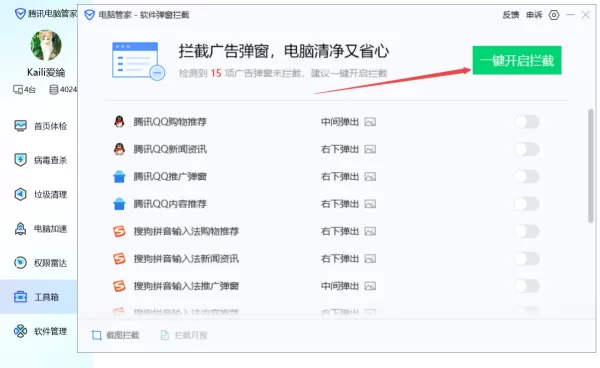Click the 一键开启拦截 green button

tap(517, 60)
